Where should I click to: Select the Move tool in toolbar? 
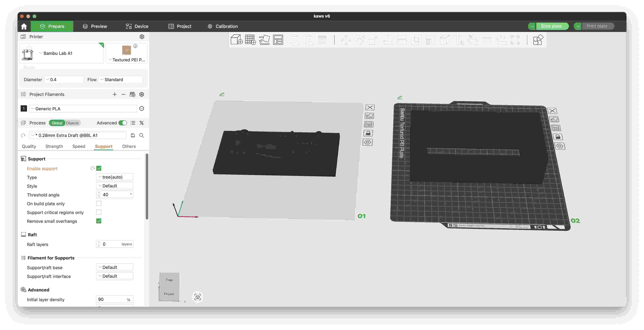(x=346, y=40)
